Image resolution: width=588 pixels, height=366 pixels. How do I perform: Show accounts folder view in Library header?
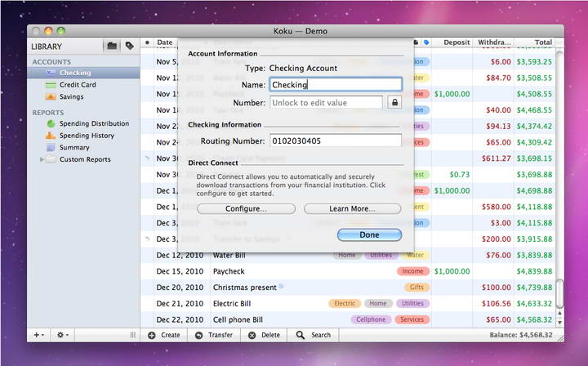coord(112,46)
